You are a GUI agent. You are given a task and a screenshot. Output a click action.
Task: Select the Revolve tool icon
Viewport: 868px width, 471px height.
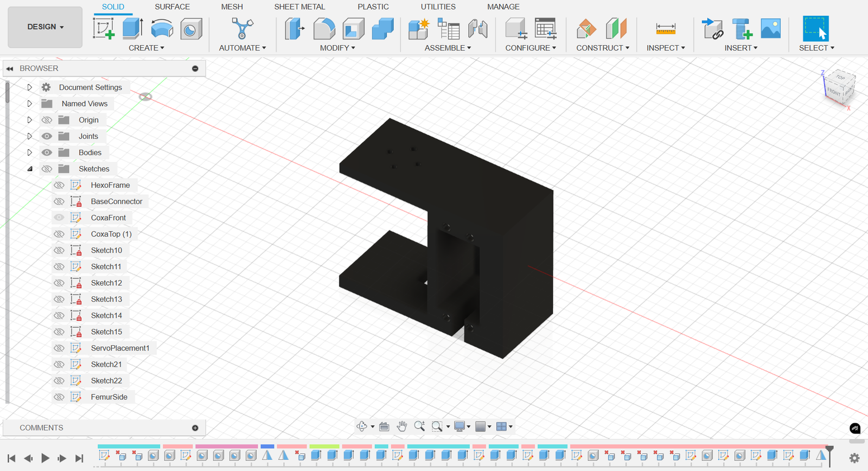(162, 28)
